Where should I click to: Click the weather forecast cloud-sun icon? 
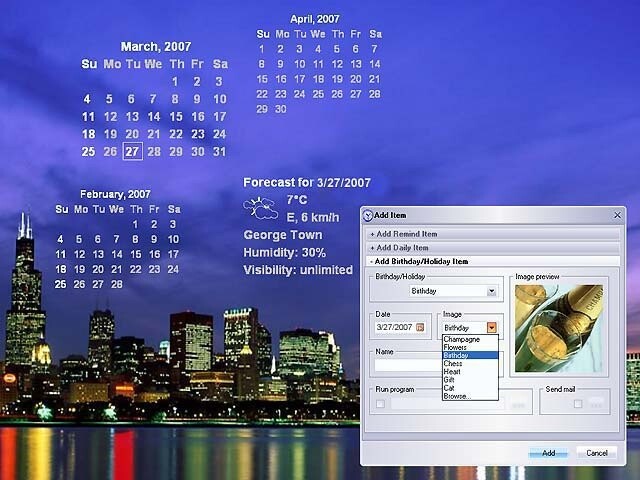point(260,208)
